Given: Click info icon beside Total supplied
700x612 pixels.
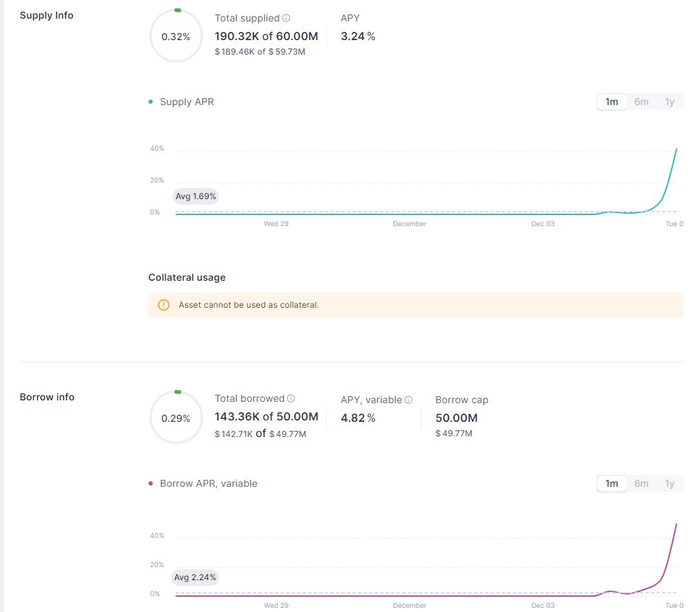Looking at the screenshot, I should click(287, 19).
